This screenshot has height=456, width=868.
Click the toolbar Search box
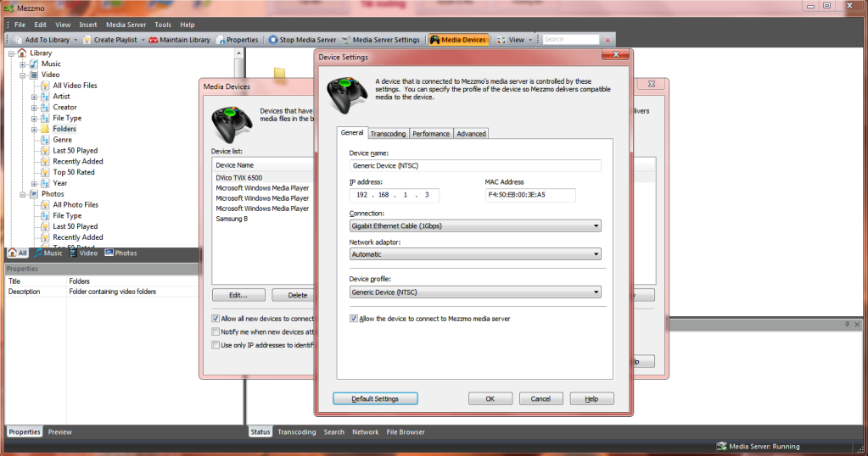tap(571, 40)
